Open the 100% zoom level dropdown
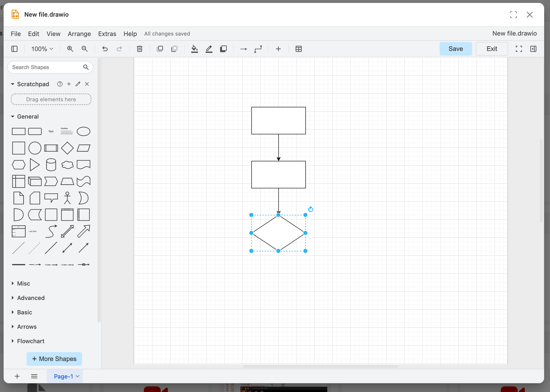Screen dimensions: 550x392 point(42,49)
